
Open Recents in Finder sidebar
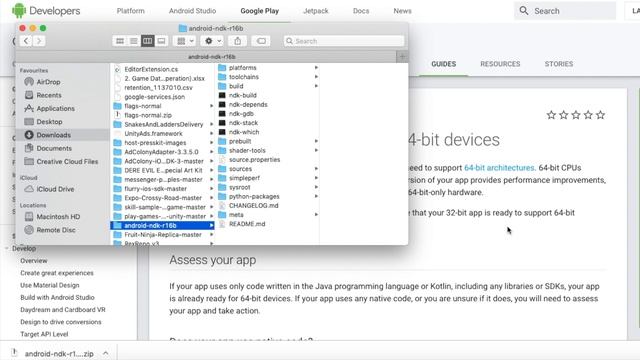point(49,95)
